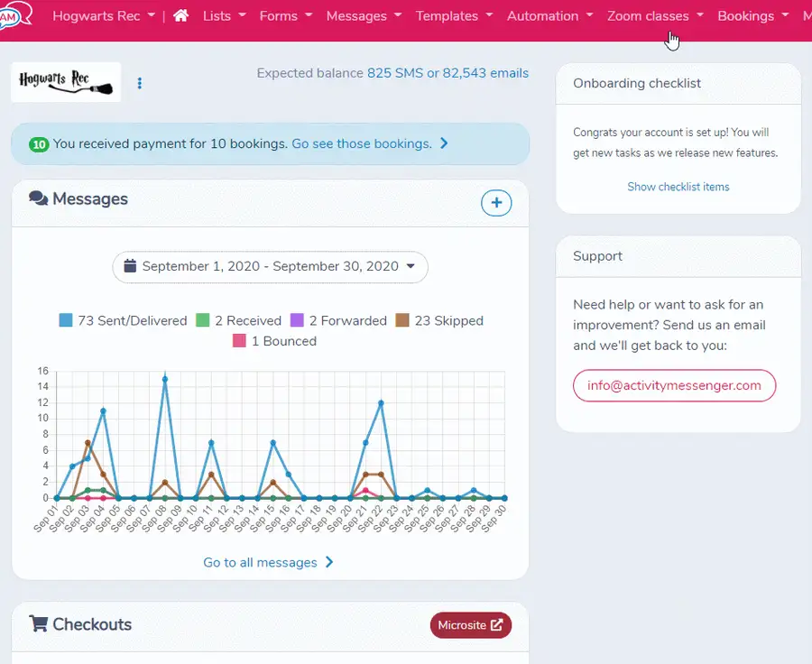This screenshot has height=664, width=812.
Task: Click the chevron after Go to all messages
Action: pos(329,562)
